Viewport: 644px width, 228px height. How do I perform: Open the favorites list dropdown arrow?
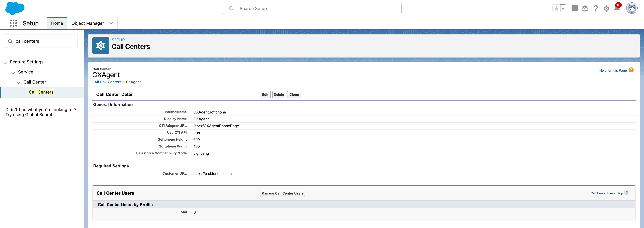[x=563, y=9]
